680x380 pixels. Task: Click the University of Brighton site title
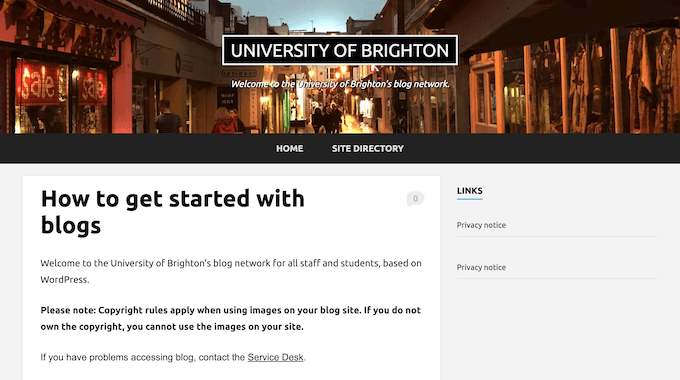click(x=340, y=50)
